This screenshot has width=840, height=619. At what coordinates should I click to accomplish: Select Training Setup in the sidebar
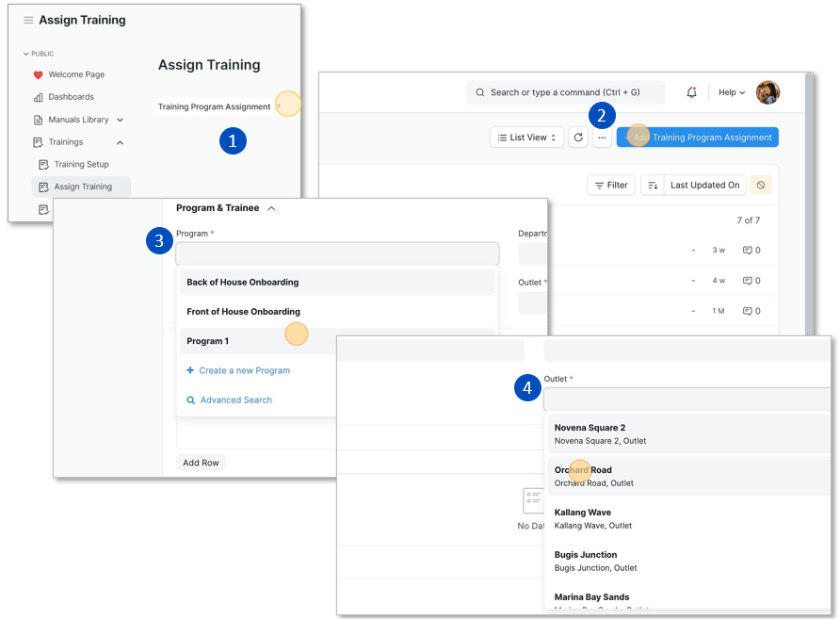point(81,164)
